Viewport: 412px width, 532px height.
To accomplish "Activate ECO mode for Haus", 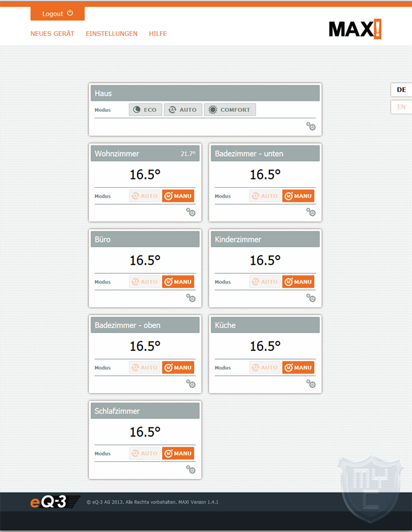I will pyautogui.click(x=145, y=109).
